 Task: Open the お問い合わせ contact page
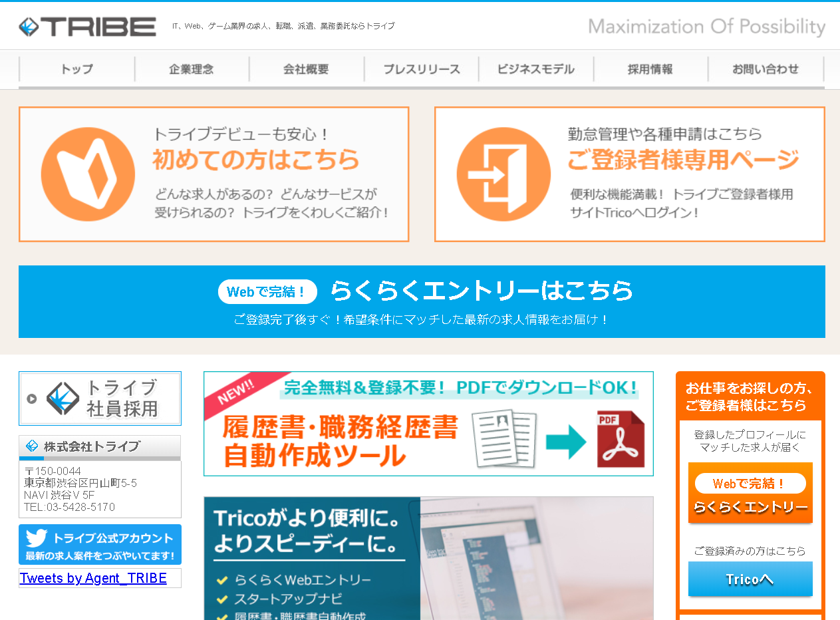click(x=765, y=69)
